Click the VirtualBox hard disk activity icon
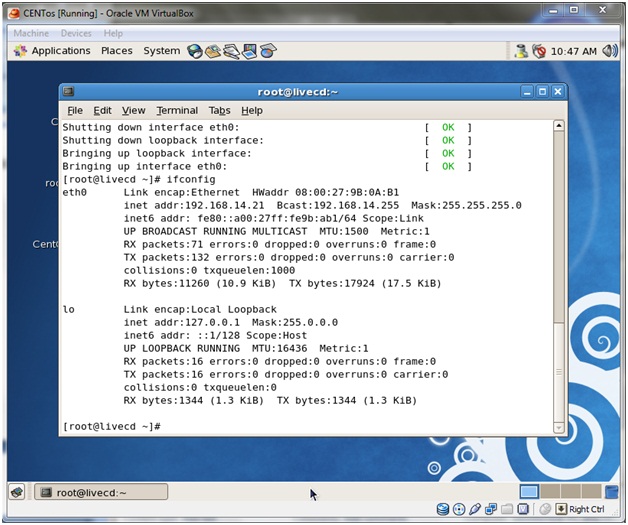Image resolution: width=628 pixels, height=525 pixels. (443, 509)
